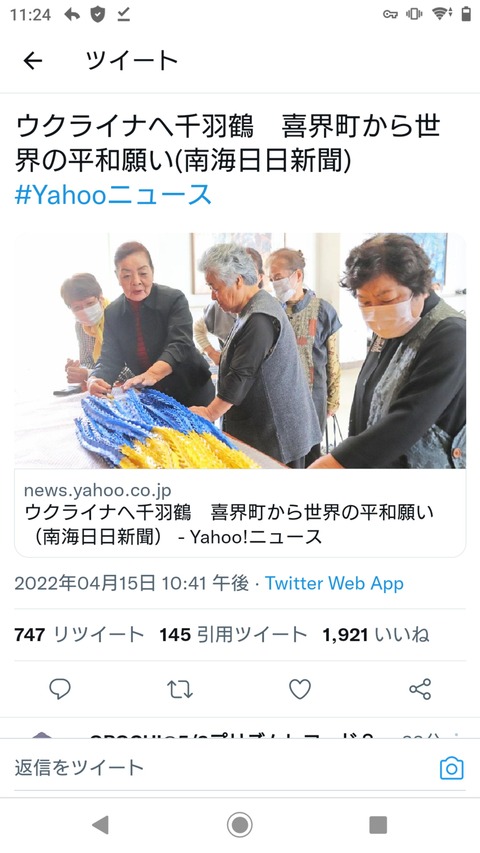Tap the 返信をツイート reply field
The image size is (480, 853).
coord(220,768)
